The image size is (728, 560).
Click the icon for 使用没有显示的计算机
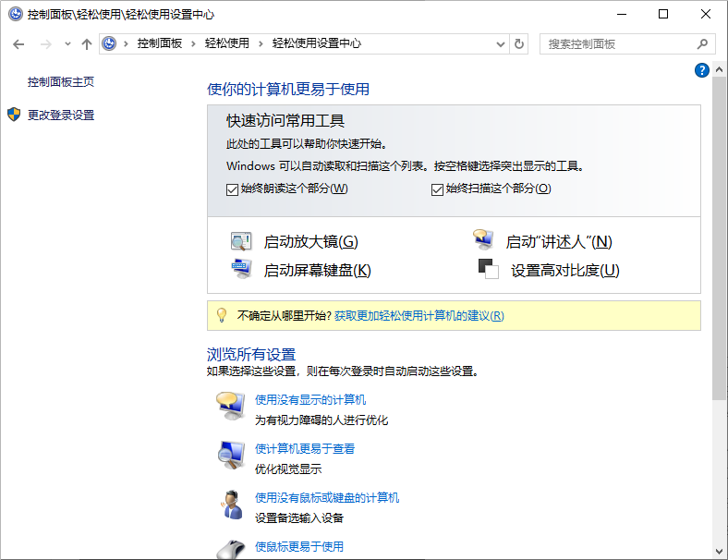coord(231,406)
